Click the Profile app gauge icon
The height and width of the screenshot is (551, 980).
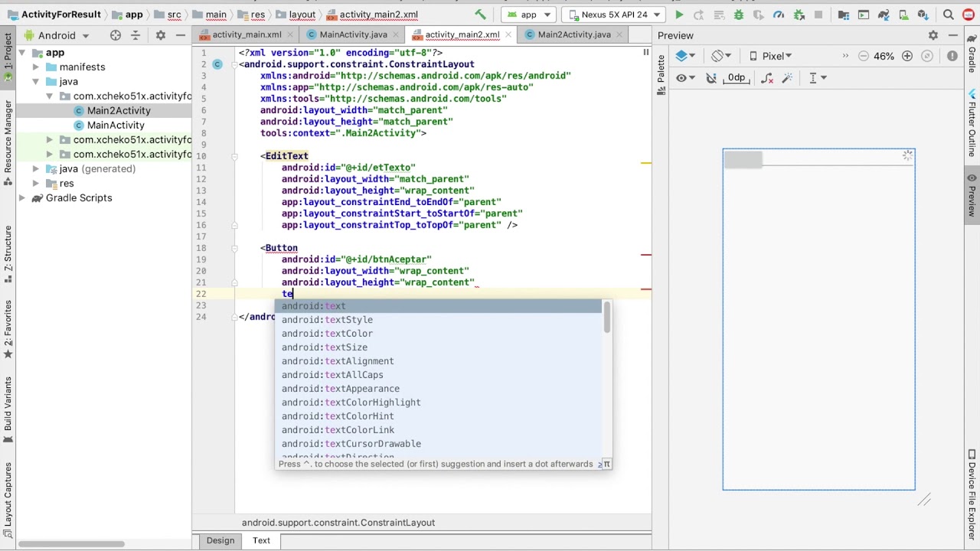(x=779, y=15)
